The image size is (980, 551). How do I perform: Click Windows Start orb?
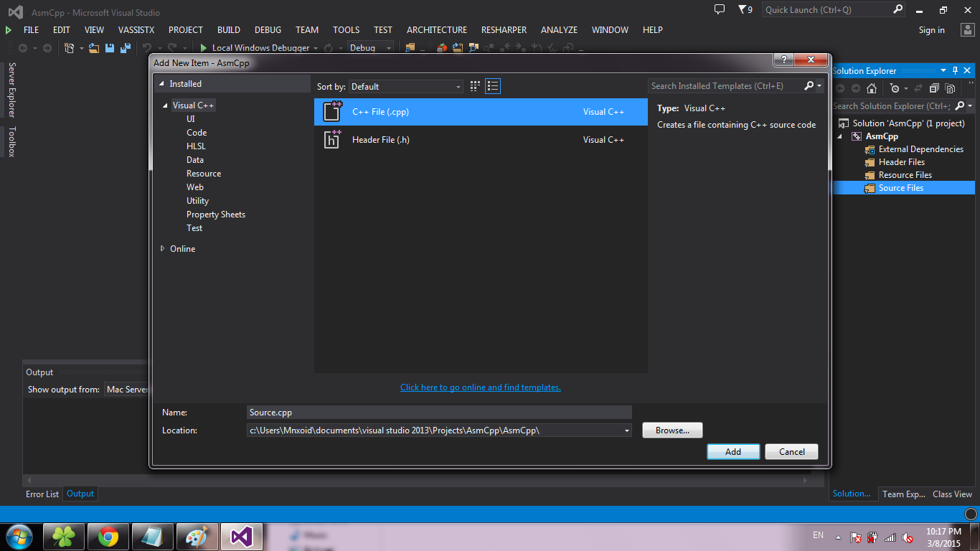[x=18, y=537]
